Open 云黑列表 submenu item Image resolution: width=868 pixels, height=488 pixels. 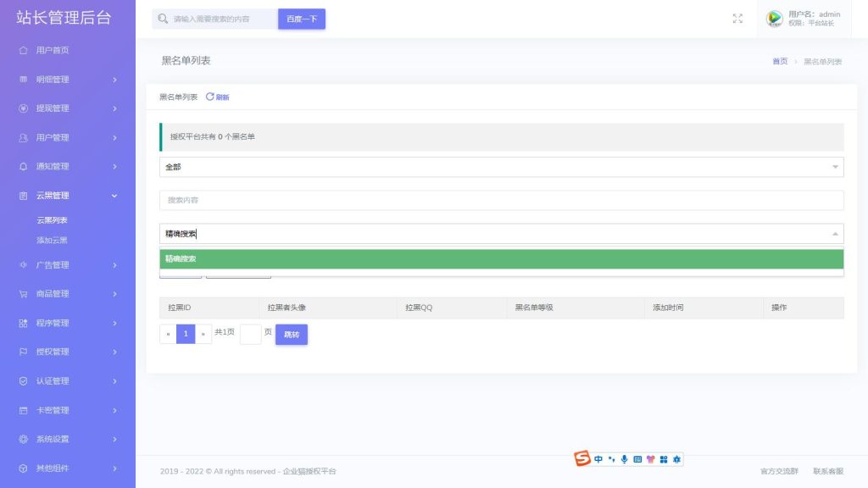tap(52, 220)
